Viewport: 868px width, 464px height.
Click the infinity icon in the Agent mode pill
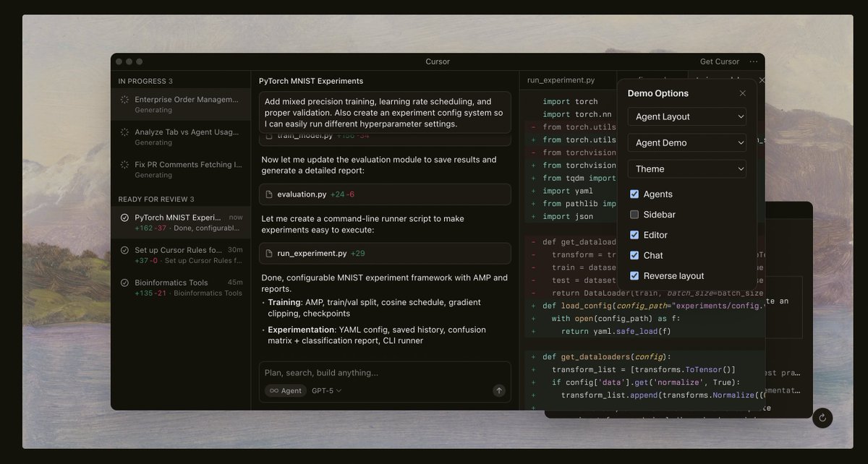click(273, 390)
